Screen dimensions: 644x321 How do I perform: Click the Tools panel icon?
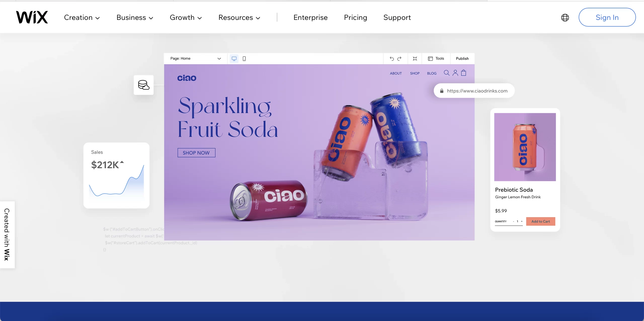click(x=430, y=58)
